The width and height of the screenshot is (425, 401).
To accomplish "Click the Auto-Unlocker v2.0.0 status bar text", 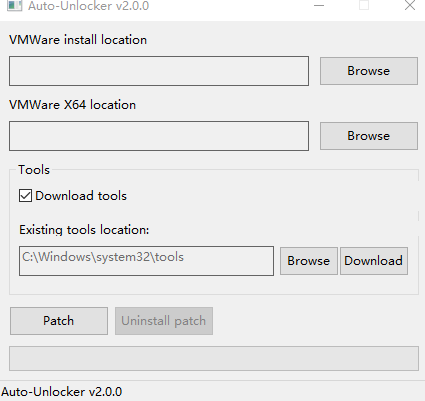I will [x=62, y=392].
